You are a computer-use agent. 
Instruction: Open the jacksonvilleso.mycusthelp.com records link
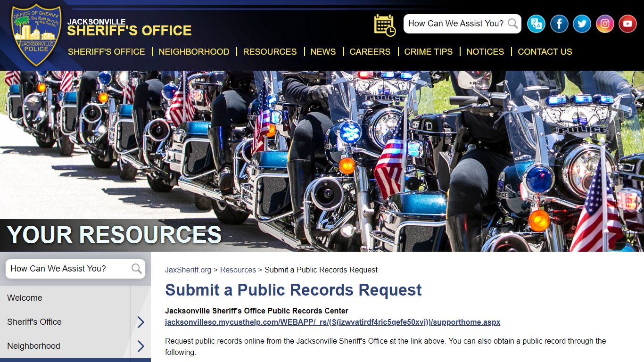(x=332, y=322)
